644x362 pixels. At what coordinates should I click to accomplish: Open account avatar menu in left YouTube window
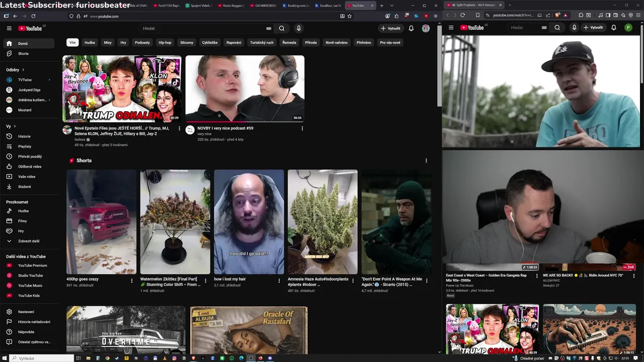click(426, 29)
